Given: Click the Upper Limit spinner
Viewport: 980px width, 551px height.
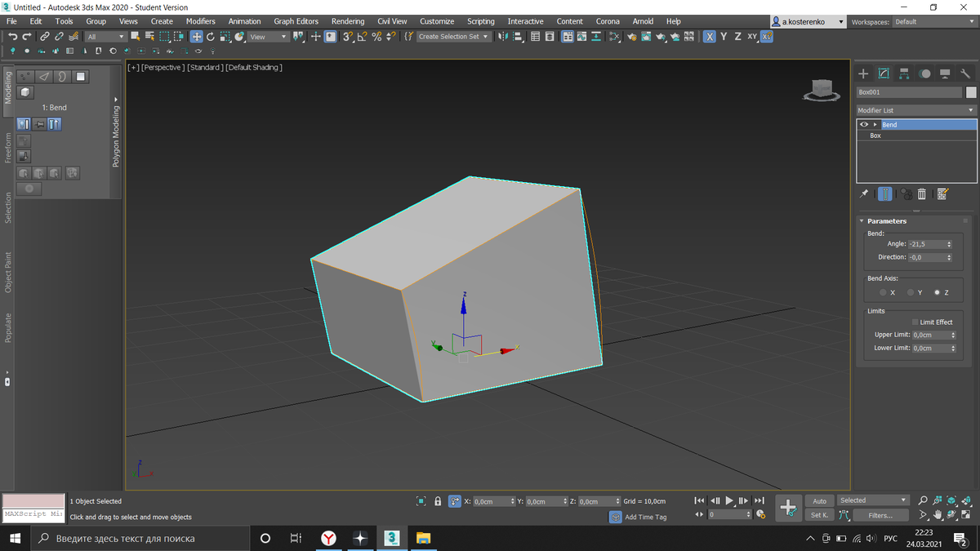Looking at the screenshot, I should click(x=953, y=335).
